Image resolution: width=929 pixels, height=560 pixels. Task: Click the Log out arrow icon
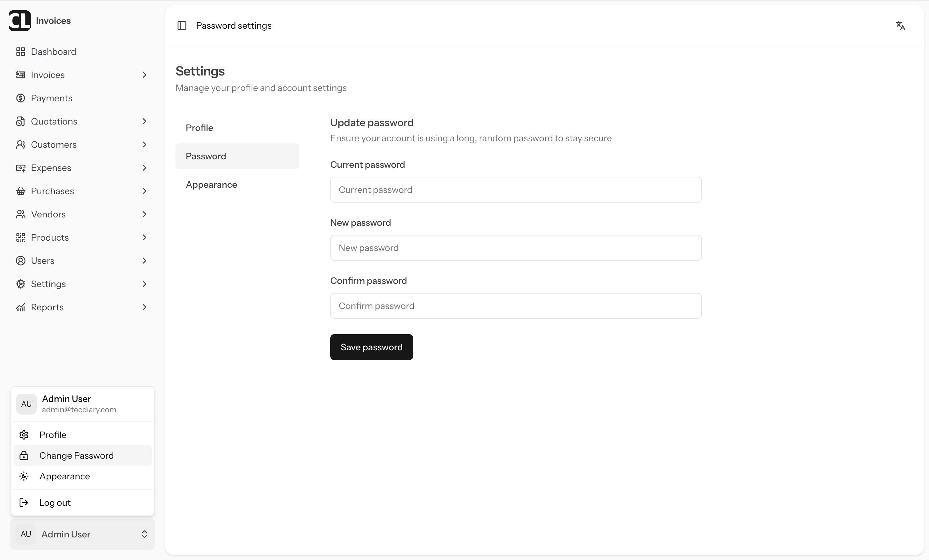pos(24,503)
